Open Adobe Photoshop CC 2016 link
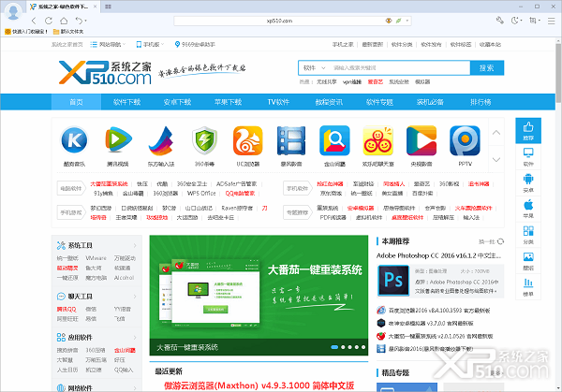Screen dimensions: 562x392 point(438,255)
